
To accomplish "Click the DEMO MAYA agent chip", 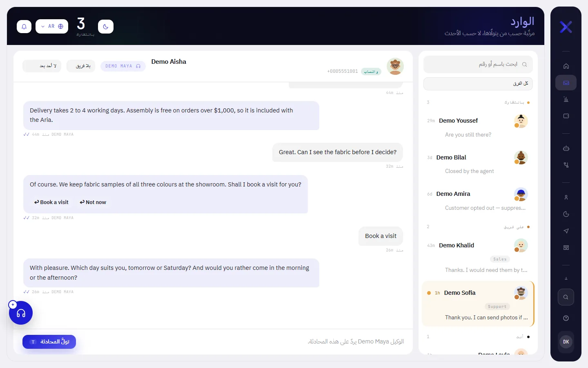I will (x=123, y=66).
